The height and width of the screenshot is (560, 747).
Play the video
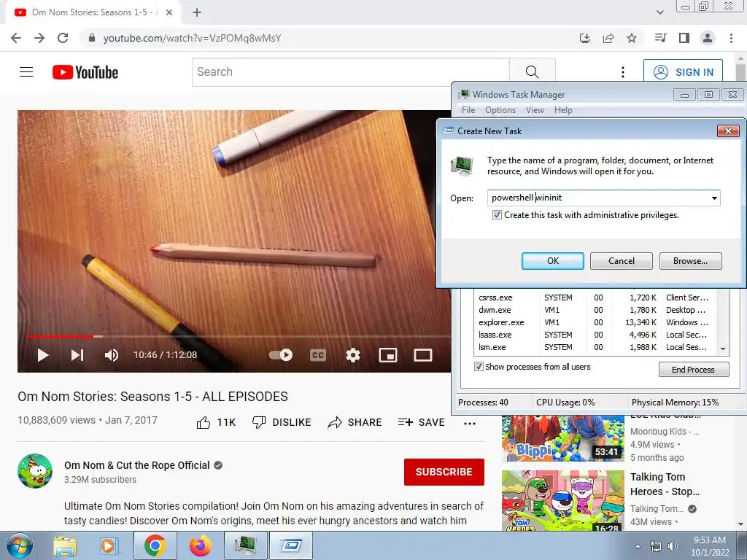point(43,355)
